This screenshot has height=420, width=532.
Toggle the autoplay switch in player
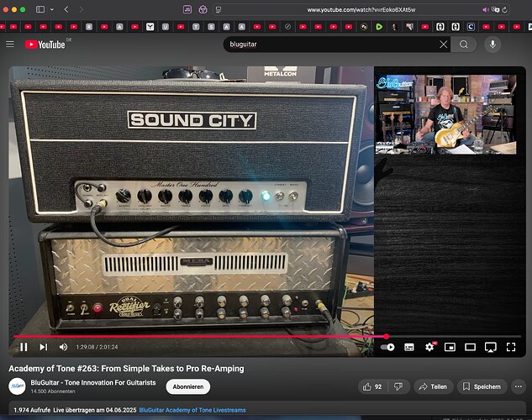(x=387, y=347)
